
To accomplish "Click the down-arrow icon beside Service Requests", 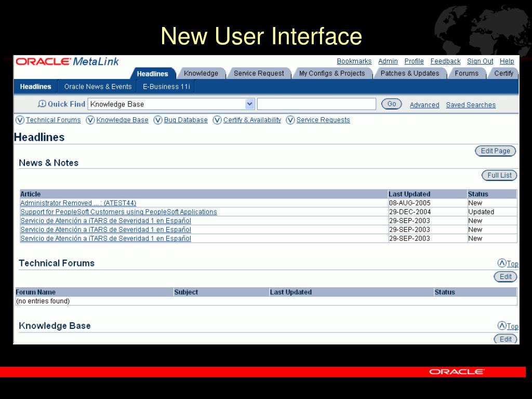I will pos(290,120).
